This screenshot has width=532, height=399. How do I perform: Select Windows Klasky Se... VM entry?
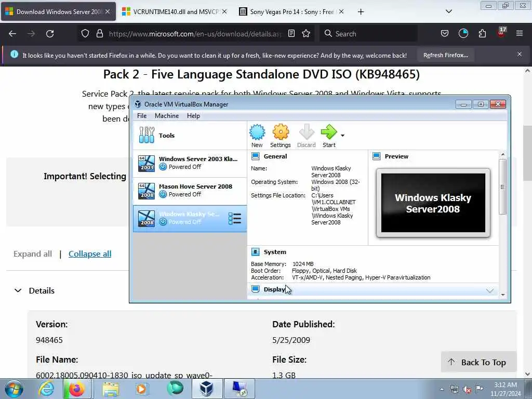tap(190, 219)
